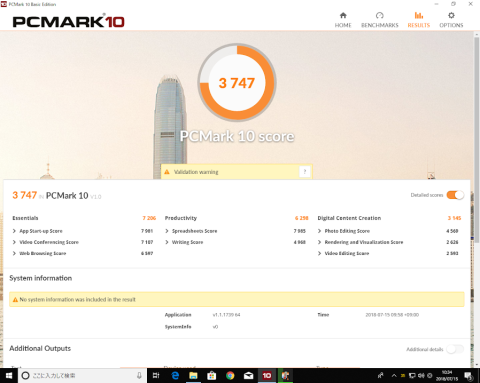Click the System information heading
This screenshot has width=480, height=383.
pos(40,278)
